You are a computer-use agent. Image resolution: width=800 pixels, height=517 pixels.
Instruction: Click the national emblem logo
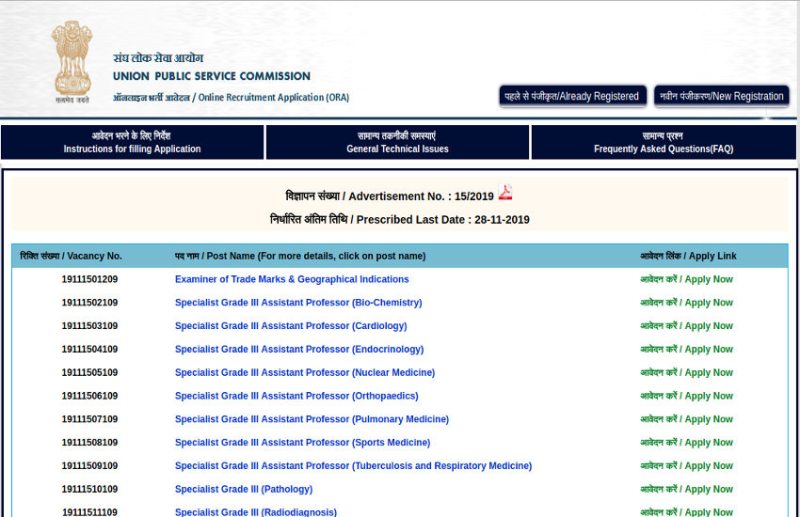point(72,61)
